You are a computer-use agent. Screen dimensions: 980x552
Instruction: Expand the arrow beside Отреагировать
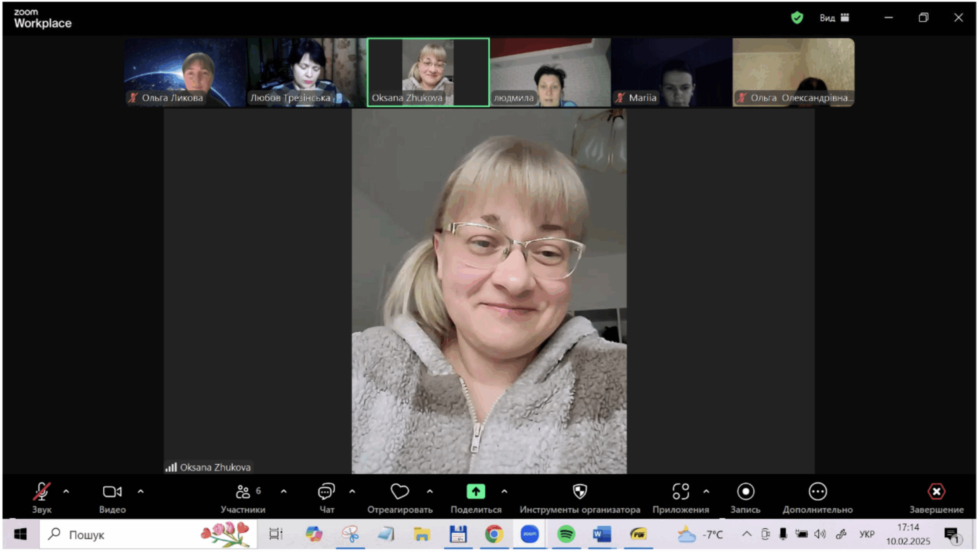(430, 492)
